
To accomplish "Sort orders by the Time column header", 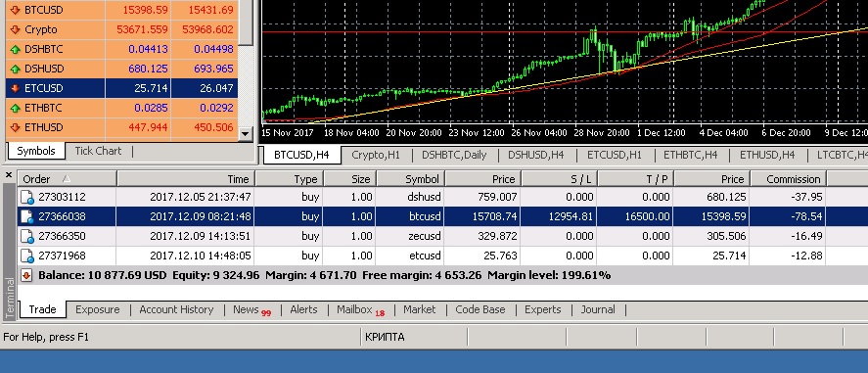I will pos(186,179).
